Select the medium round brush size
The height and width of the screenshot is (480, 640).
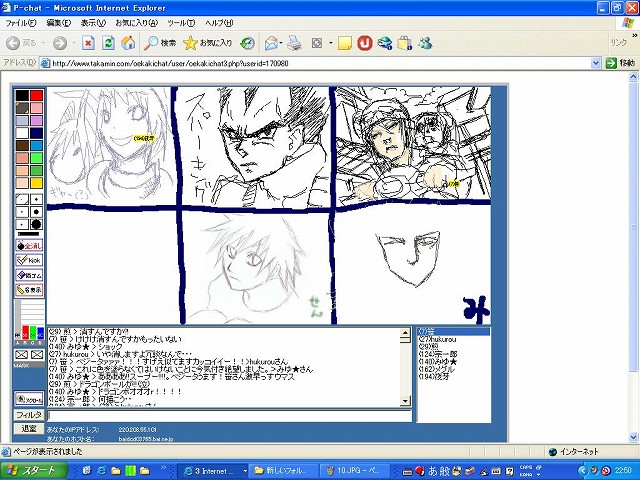point(36,212)
